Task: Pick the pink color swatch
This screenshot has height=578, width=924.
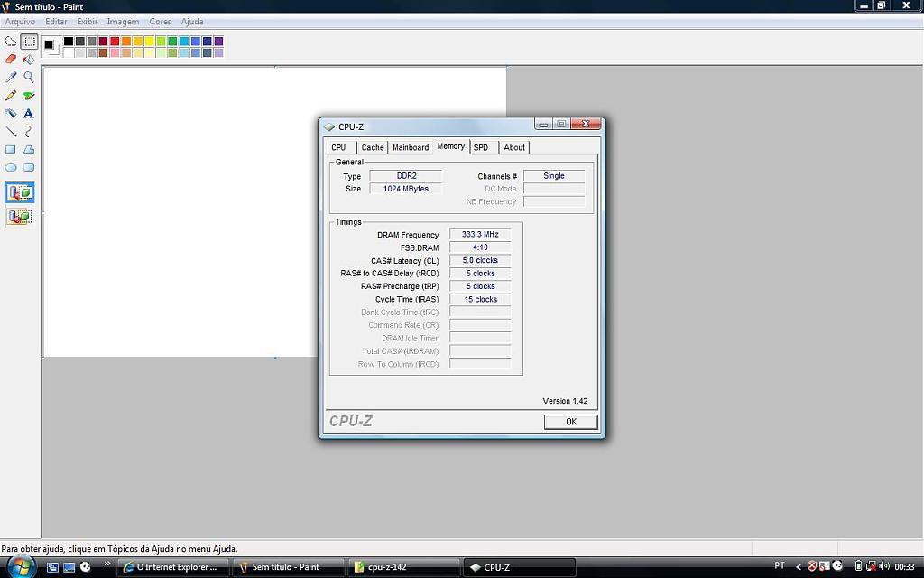Action: coord(115,52)
